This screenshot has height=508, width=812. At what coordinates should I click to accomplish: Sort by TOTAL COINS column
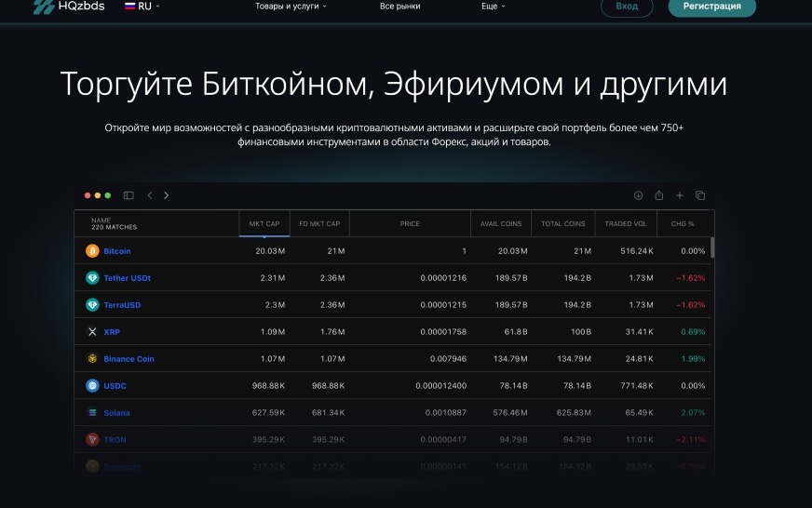click(563, 223)
